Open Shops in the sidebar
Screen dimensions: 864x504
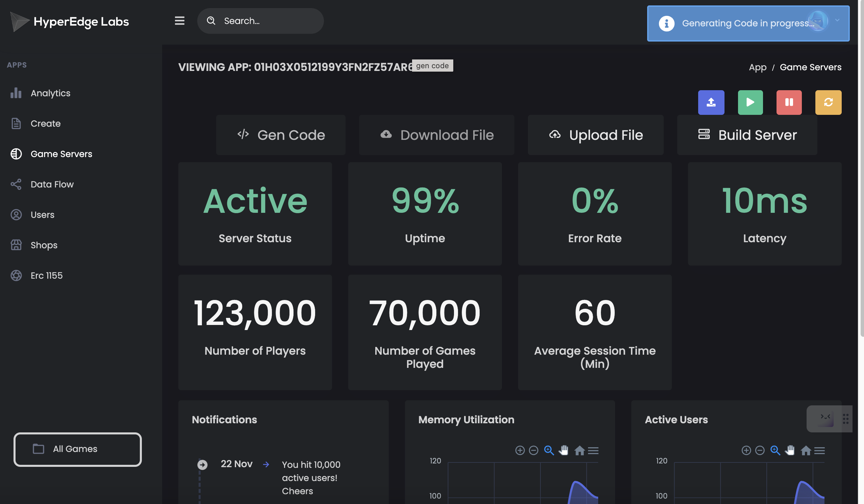(x=44, y=245)
